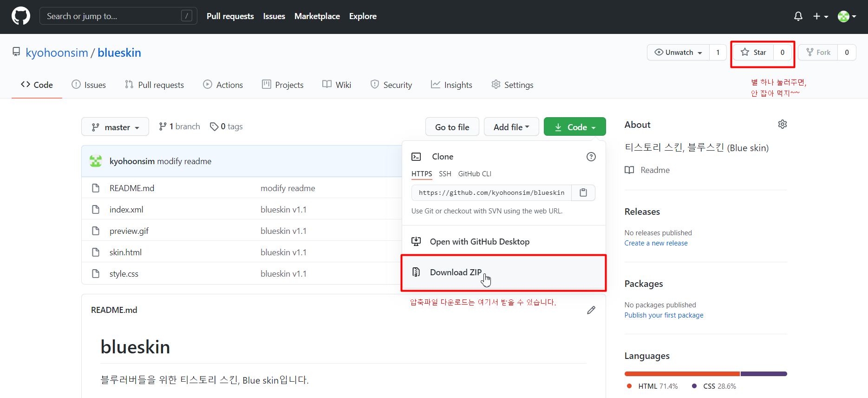View 1 branch link
Viewport: 868px width, 398px height.
tap(179, 126)
